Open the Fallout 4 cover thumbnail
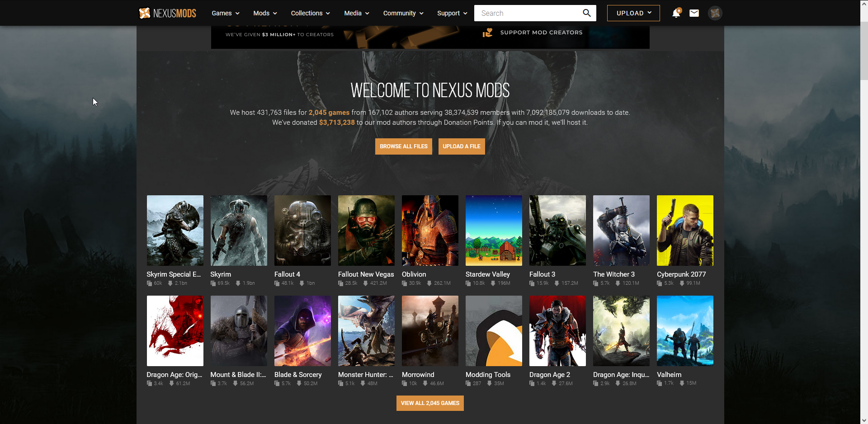Image resolution: width=868 pixels, height=424 pixels. click(302, 231)
